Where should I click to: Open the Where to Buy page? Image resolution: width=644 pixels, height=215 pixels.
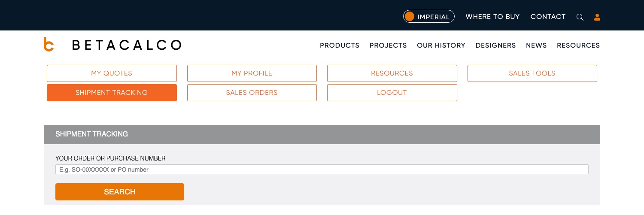click(x=492, y=17)
